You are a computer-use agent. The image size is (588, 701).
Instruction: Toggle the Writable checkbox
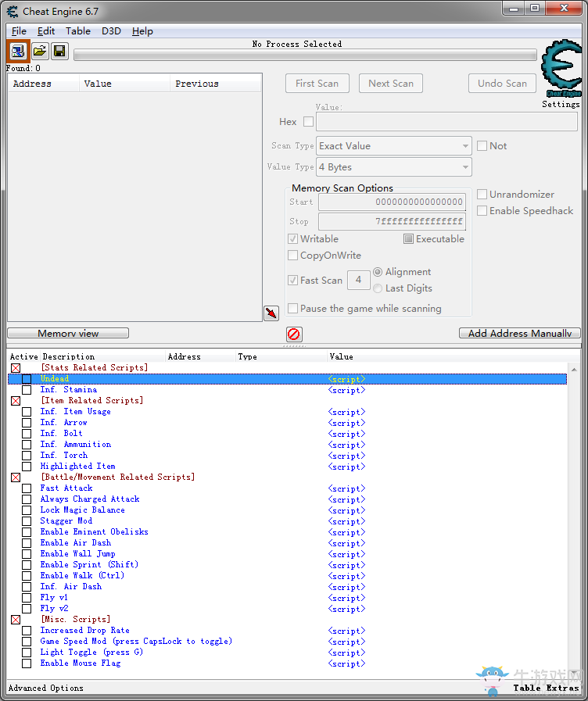pos(293,238)
